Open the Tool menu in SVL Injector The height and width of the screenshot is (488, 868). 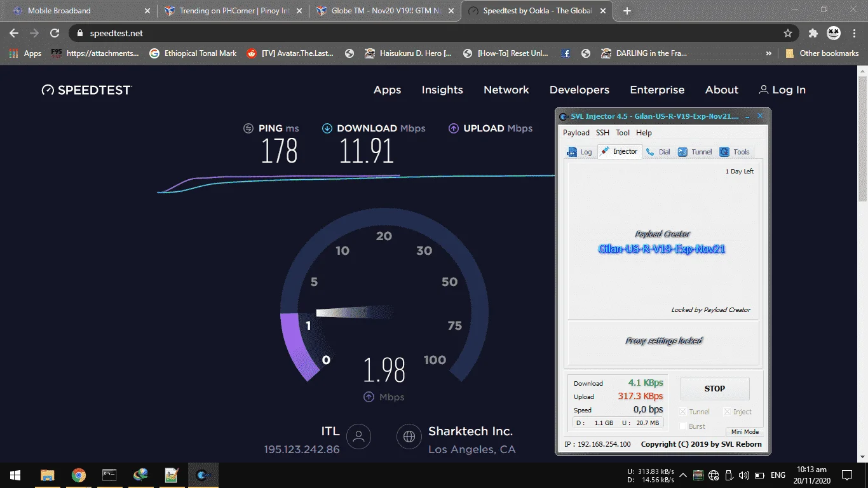[623, 133]
